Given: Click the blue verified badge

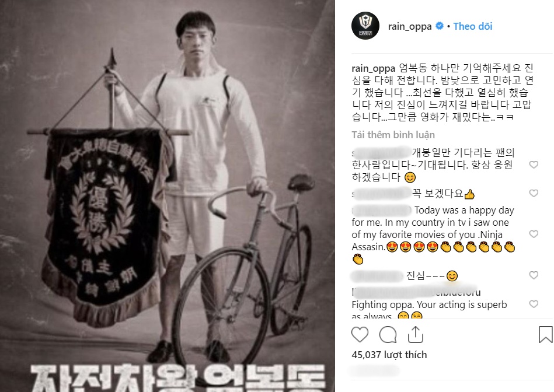Looking at the screenshot, I should [440, 26].
